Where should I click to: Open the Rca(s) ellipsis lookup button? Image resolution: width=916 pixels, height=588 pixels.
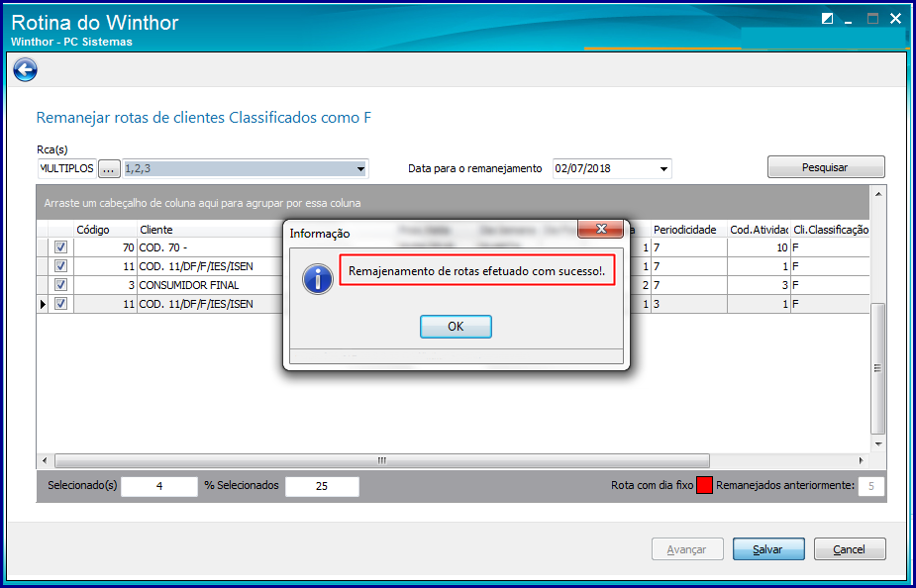pyautogui.click(x=109, y=168)
